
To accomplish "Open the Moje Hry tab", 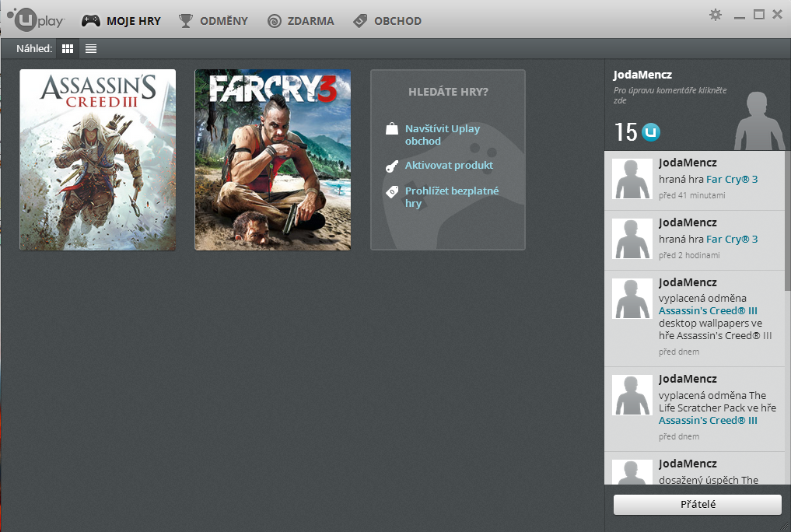I will click(122, 21).
